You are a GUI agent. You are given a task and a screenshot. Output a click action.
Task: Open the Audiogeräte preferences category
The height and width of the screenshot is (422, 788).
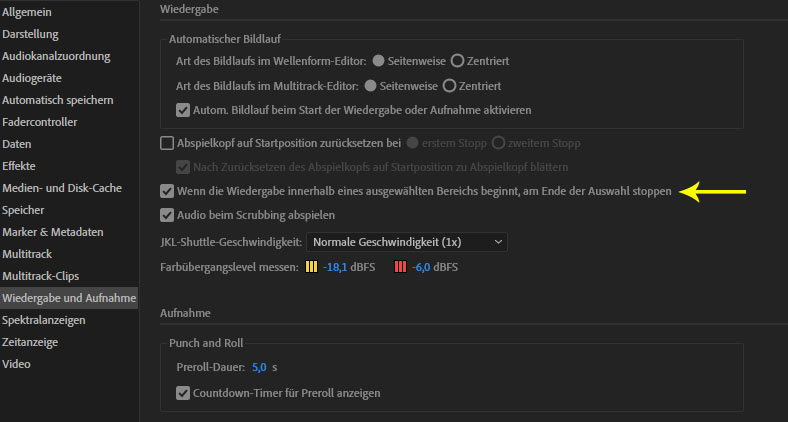34,78
